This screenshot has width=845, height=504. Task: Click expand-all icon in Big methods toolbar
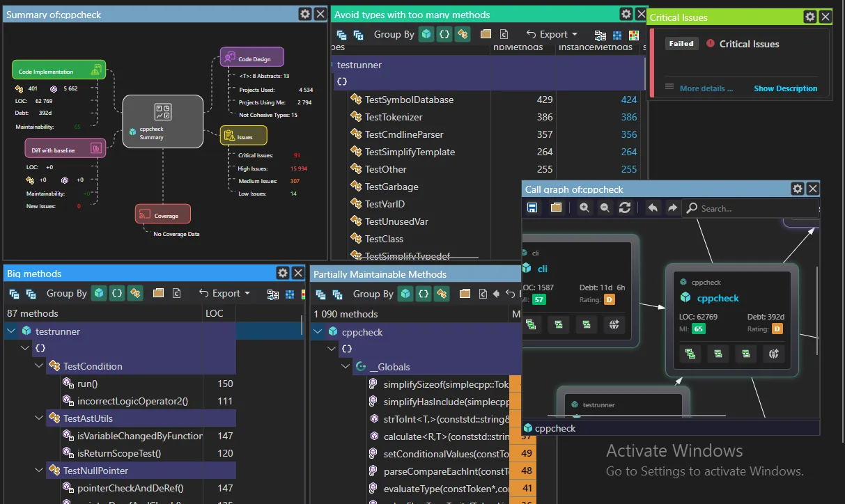click(31, 294)
